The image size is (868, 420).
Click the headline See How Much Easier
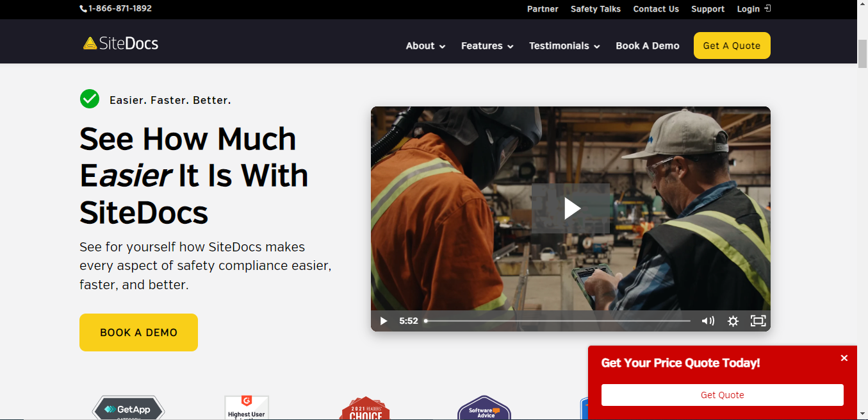pyautogui.click(x=194, y=175)
